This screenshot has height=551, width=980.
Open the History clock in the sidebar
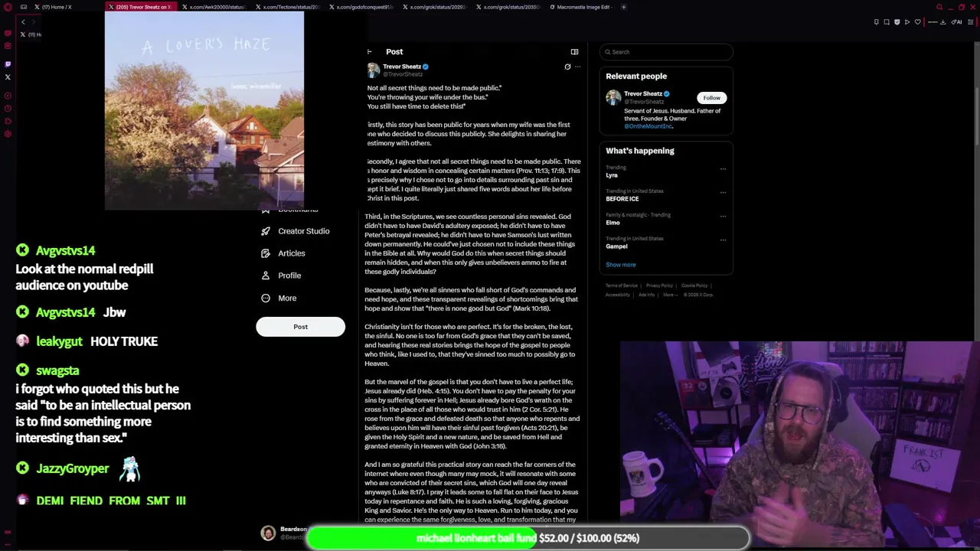pyautogui.click(x=8, y=109)
